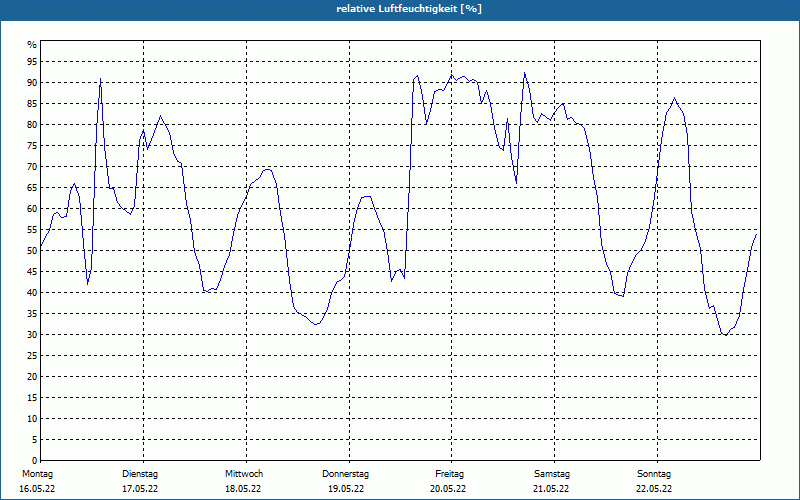This screenshot has height=500, width=800.
Task: Click the chart title 'relative Luftfeuchtigkeit [%]'
Action: (x=409, y=9)
